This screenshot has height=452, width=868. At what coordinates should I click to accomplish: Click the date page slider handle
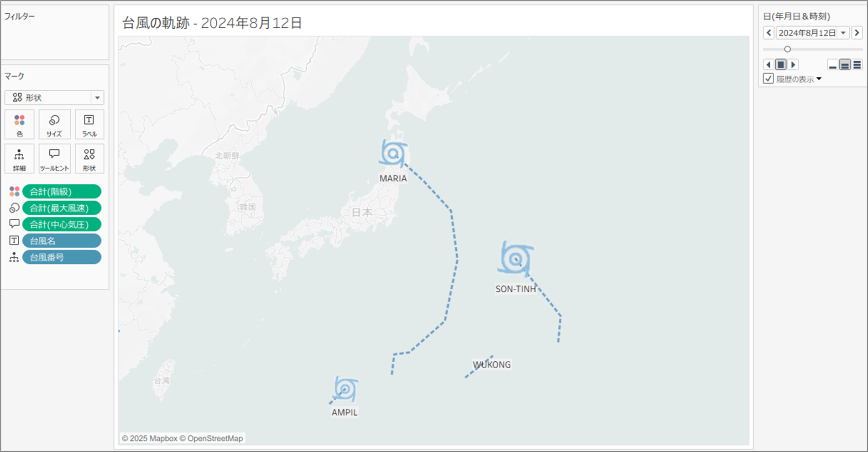787,49
